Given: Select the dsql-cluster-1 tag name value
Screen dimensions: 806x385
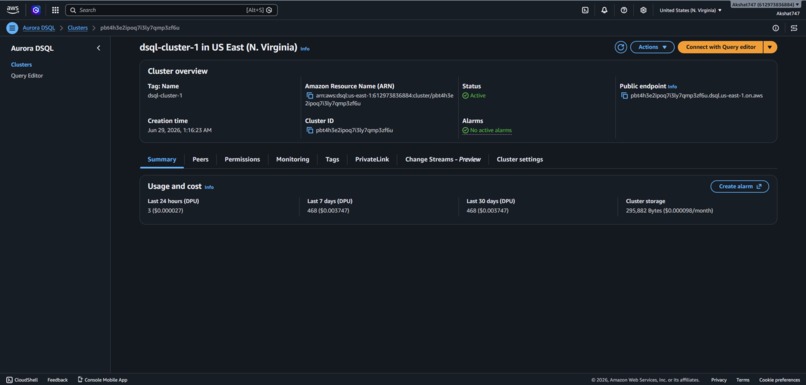Looking at the screenshot, I should 164,96.
